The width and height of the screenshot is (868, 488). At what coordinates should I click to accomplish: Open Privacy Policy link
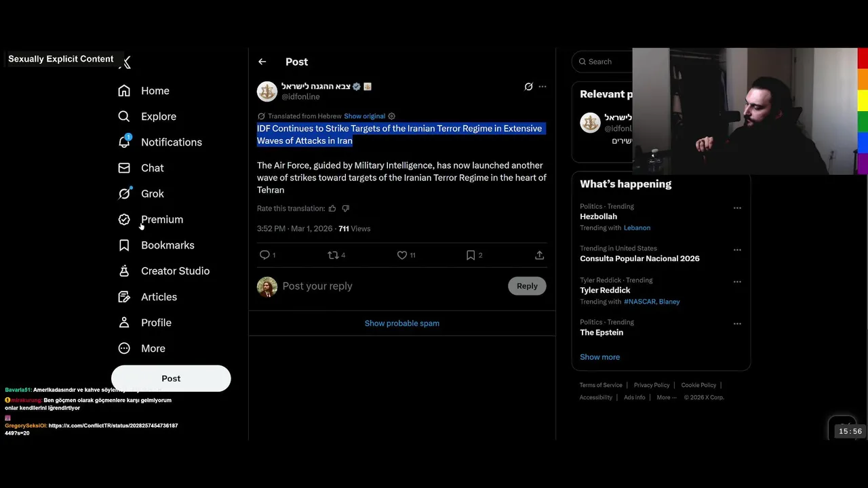pos(652,385)
